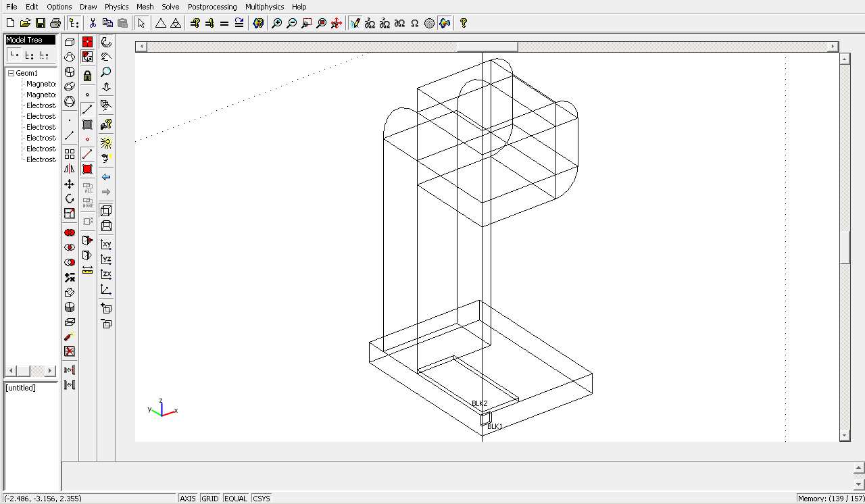Toggle CSYS in the status bar

point(262,499)
